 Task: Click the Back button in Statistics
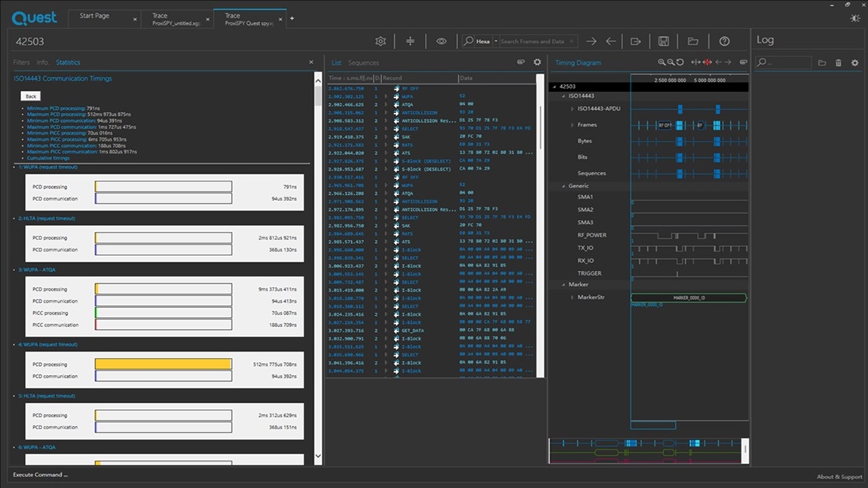pos(30,96)
